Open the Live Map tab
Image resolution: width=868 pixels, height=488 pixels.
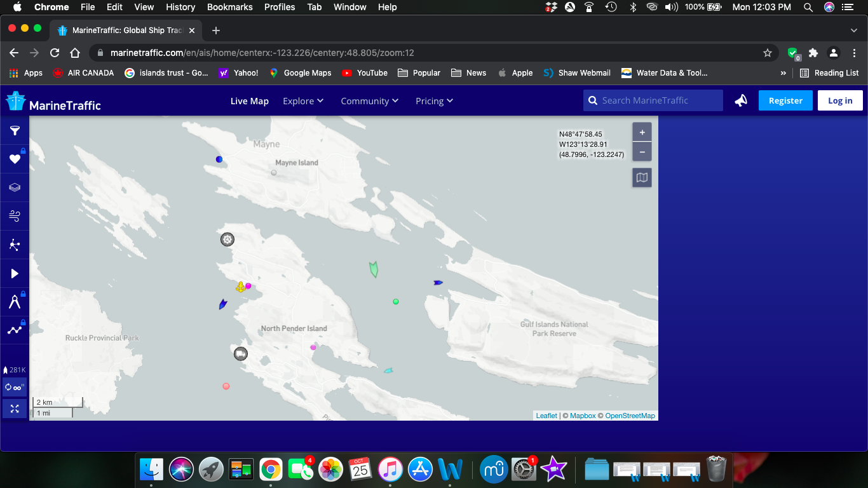[250, 101]
